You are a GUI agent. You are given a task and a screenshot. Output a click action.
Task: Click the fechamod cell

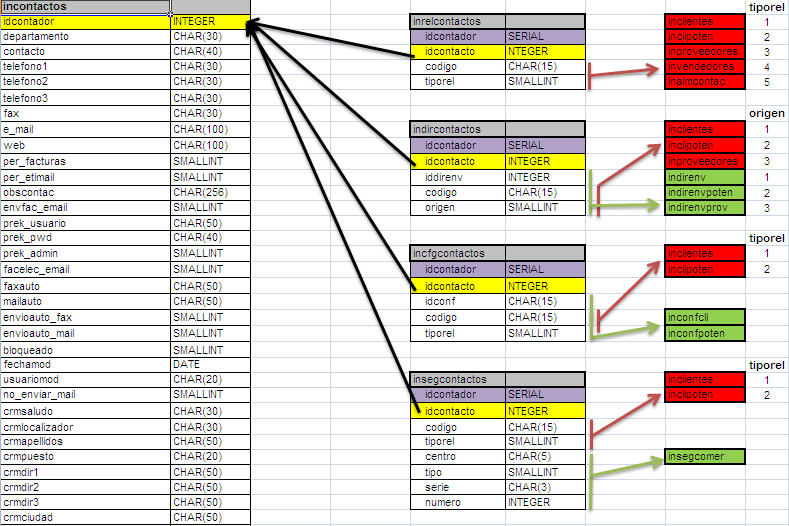pyautogui.click(x=85, y=365)
